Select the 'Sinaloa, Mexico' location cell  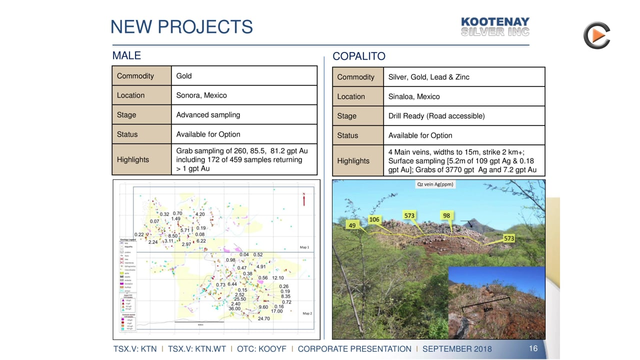coord(464,97)
